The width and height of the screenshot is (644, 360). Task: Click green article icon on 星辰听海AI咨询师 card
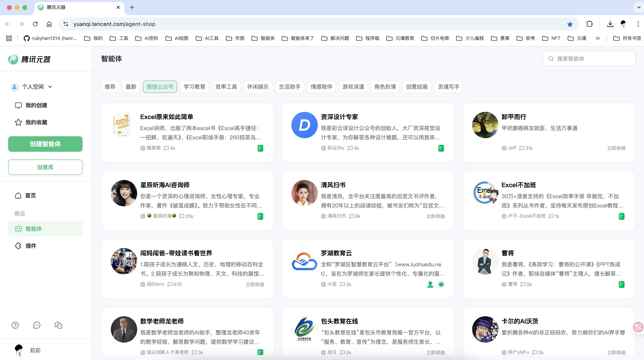260,216
